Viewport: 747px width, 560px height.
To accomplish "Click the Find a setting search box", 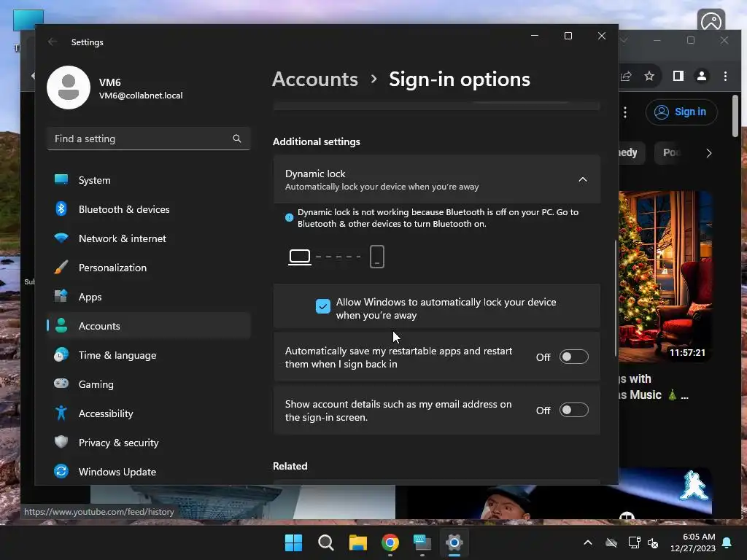I will pos(149,139).
